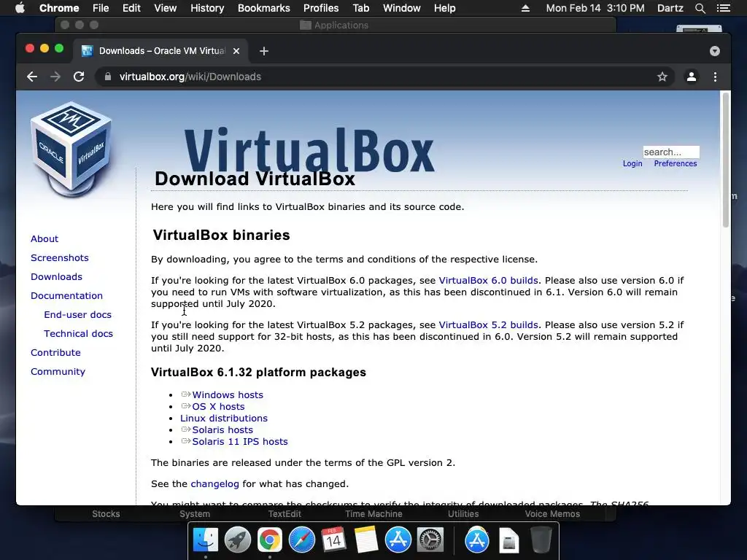Image resolution: width=747 pixels, height=560 pixels.
Task: Click the menu bar clock Mon Feb 14
Action: coord(595,8)
